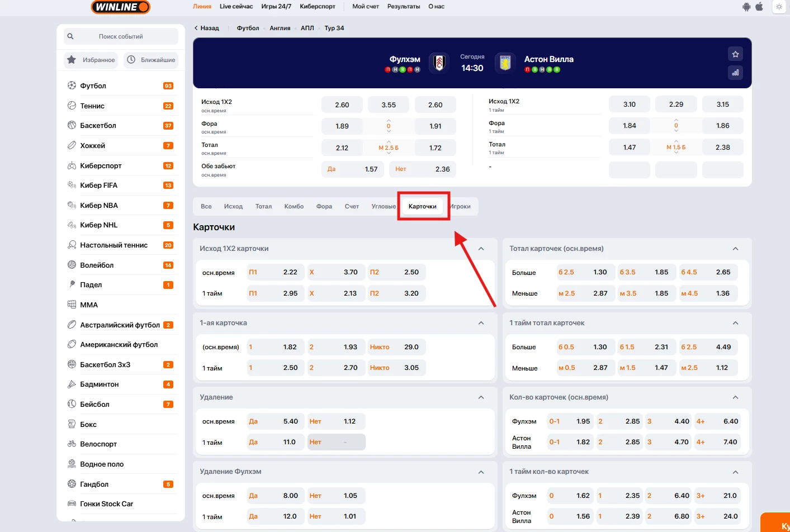Image resolution: width=790 pixels, height=532 pixels.
Task: Choose the Basketball sport icon
Action: (72, 125)
